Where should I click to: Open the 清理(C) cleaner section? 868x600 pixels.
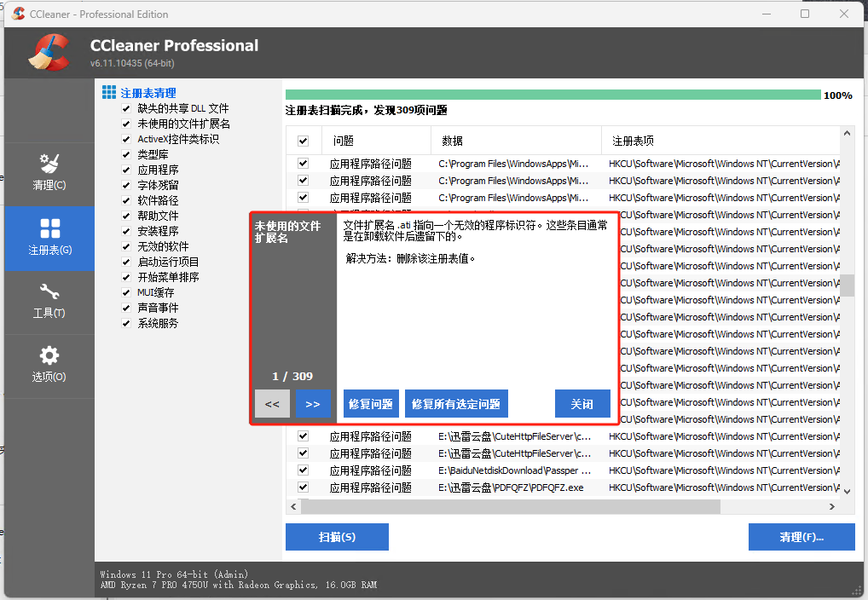coord(49,173)
